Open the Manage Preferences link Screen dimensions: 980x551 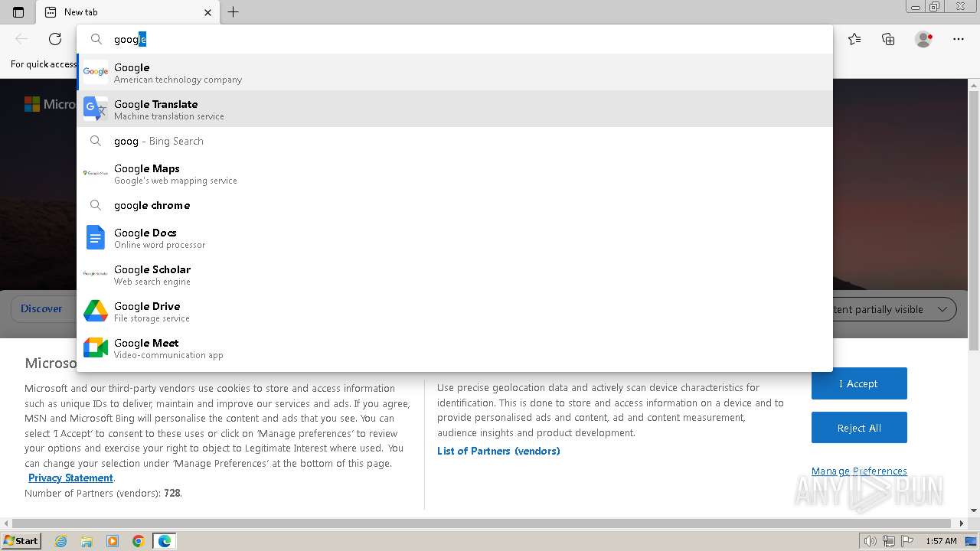click(859, 471)
